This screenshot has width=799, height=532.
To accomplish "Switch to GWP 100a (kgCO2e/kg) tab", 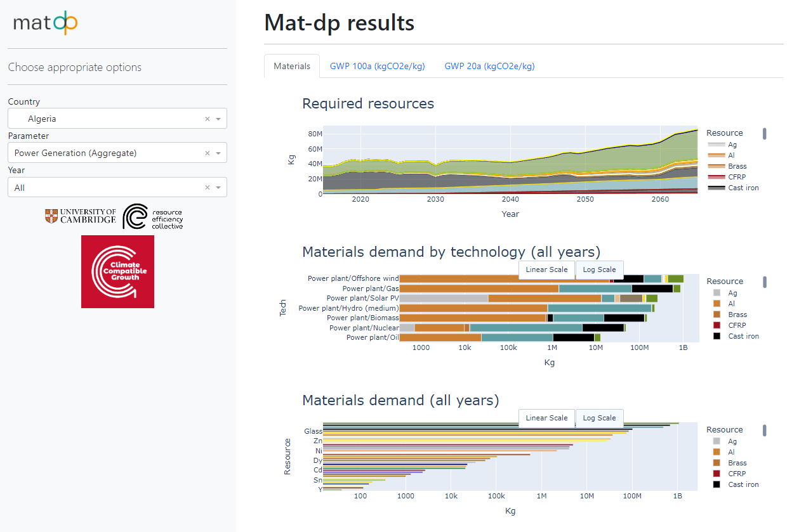I will [x=378, y=66].
